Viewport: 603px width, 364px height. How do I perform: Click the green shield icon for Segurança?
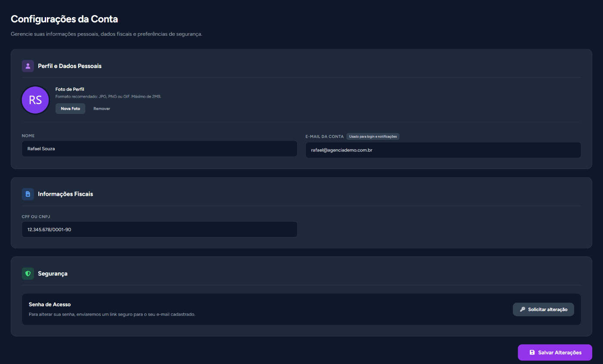coord(28,274)
